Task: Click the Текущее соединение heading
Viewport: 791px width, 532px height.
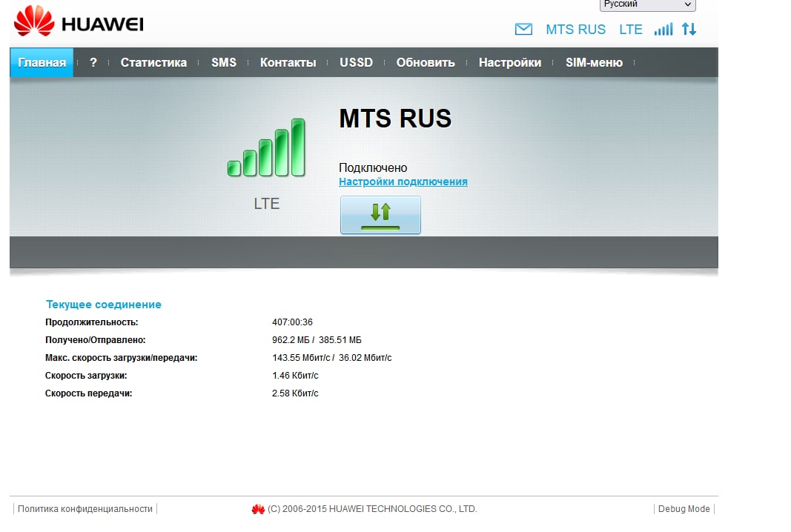Action: click(103, 305)
